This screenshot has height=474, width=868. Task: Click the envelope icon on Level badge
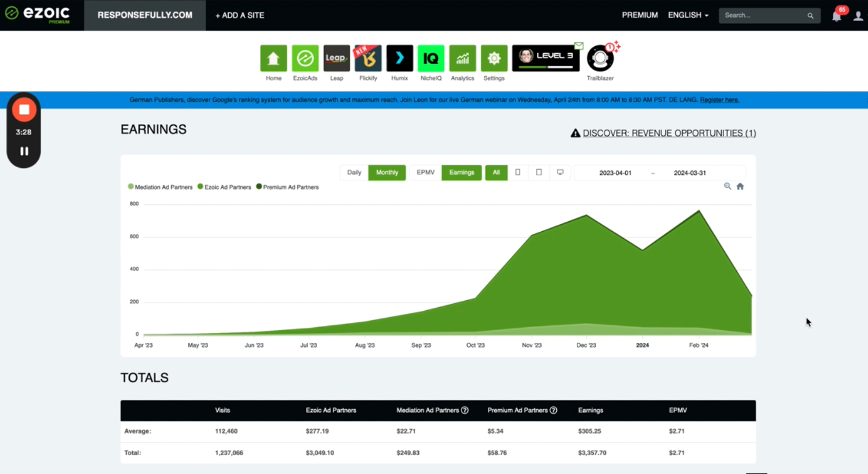tap(578, 46)
